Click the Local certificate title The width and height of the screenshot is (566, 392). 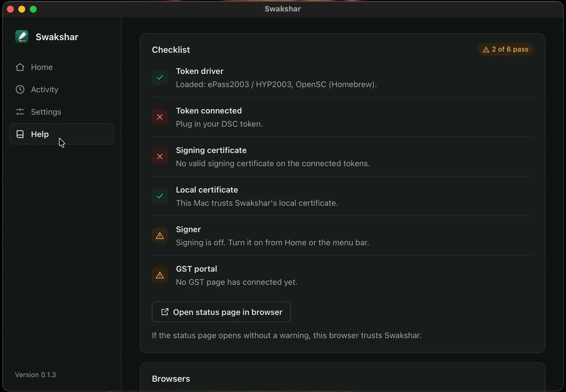click(207, 190)
